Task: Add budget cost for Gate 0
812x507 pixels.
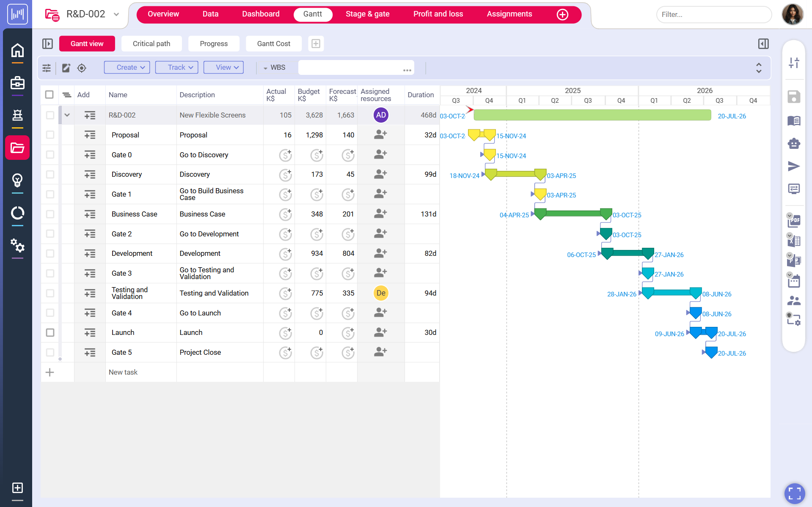Action: pyautogui.click(x=317, y=155)
